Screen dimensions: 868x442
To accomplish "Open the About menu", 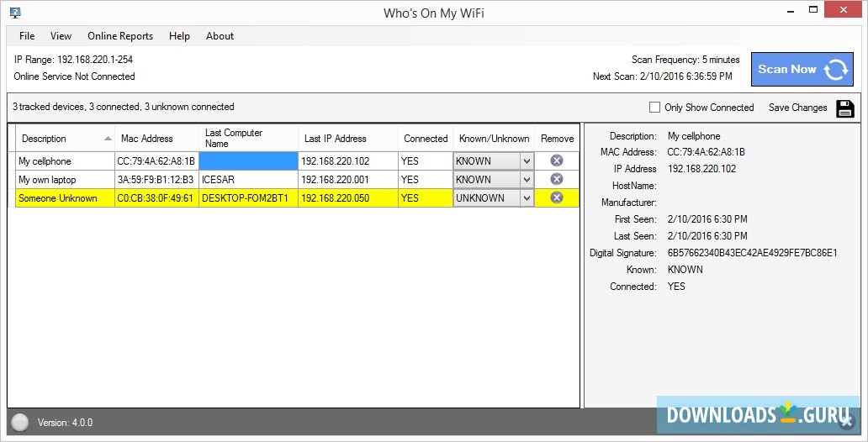I will 220,36.
